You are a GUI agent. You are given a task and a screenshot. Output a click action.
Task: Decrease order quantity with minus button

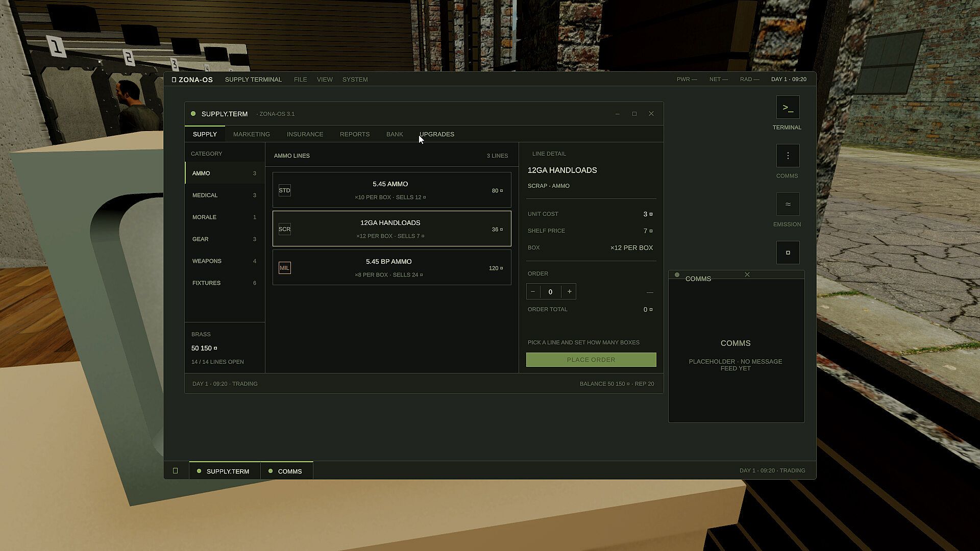[533, 291]
